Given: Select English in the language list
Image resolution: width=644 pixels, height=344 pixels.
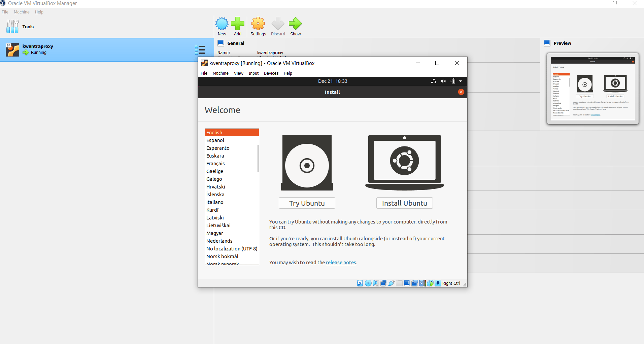Looking at the screenshot, I should [232, 133].
